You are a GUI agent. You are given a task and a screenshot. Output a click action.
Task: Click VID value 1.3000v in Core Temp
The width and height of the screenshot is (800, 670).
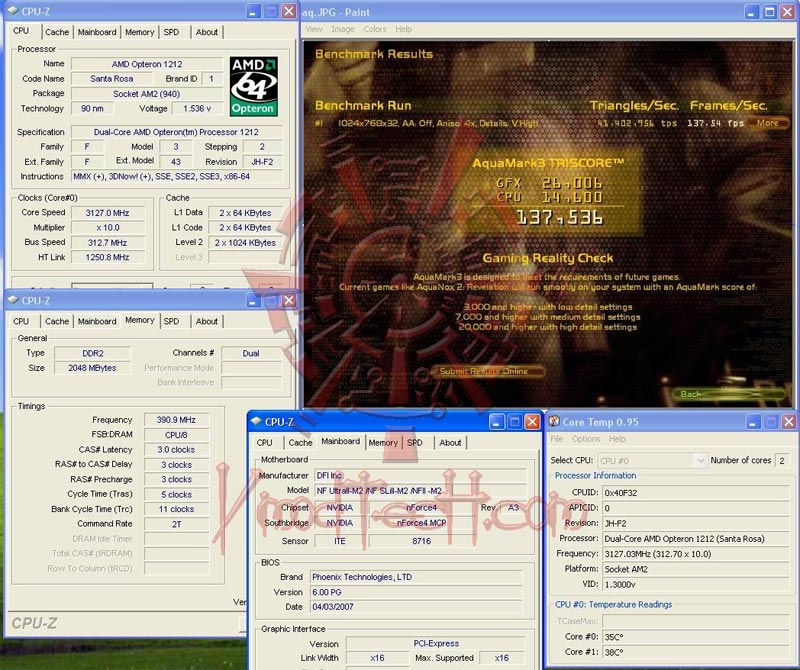(696, 585)
